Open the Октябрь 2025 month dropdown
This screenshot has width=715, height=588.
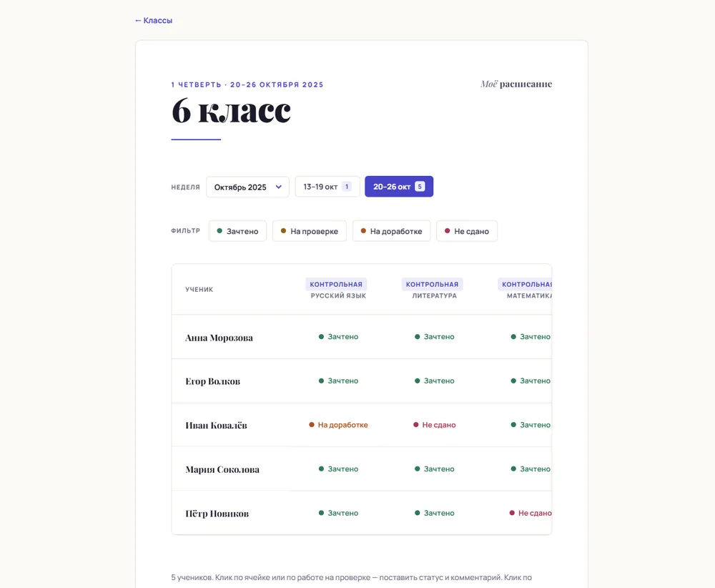click(247, 187)
